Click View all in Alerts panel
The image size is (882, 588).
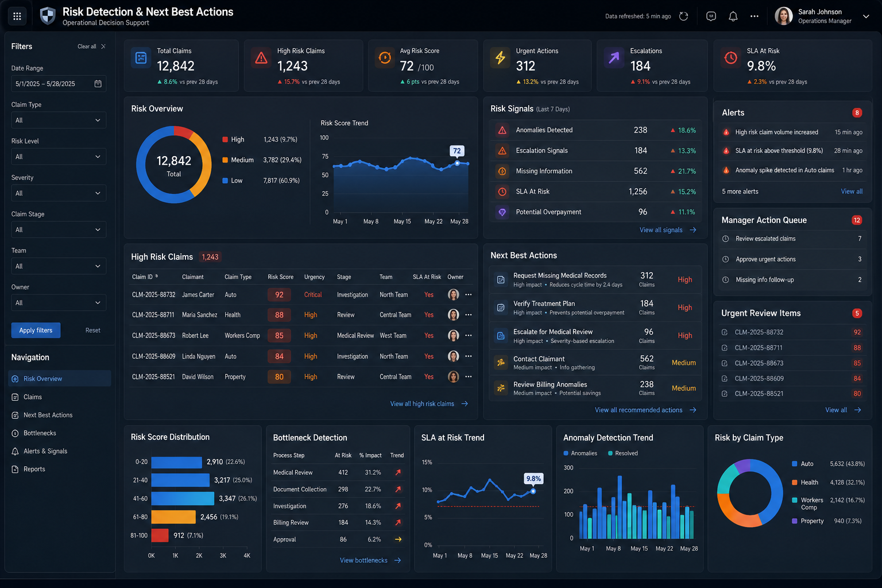click(852, 191)
